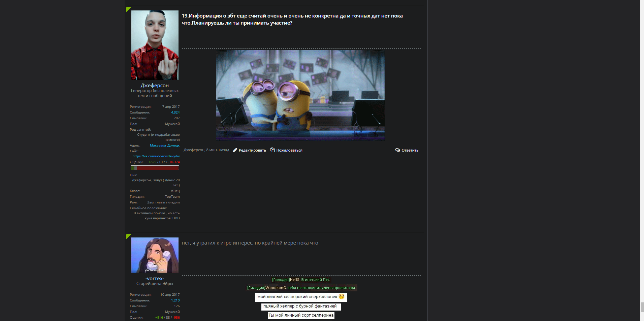Viewport: 644px width, 321px height.
Task: Click the signature image line 'пьяный хелпер с бурной фантазией'
Action: [x=301, y=307]
